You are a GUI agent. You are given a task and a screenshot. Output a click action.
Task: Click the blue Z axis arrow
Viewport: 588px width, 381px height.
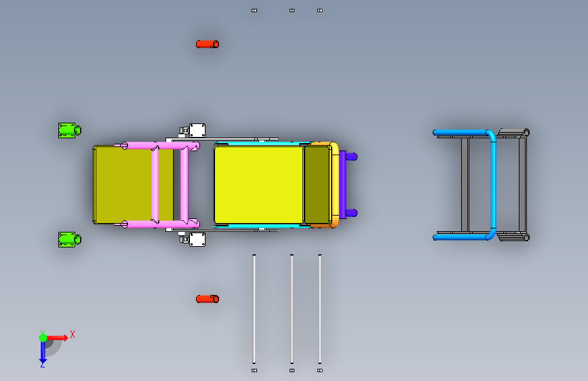[x=43, y=353]
